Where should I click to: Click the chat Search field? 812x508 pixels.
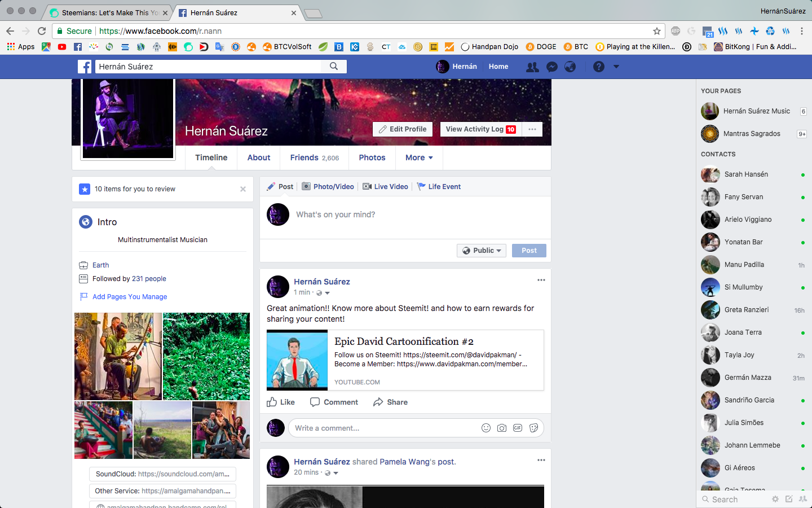pos(733,500)
